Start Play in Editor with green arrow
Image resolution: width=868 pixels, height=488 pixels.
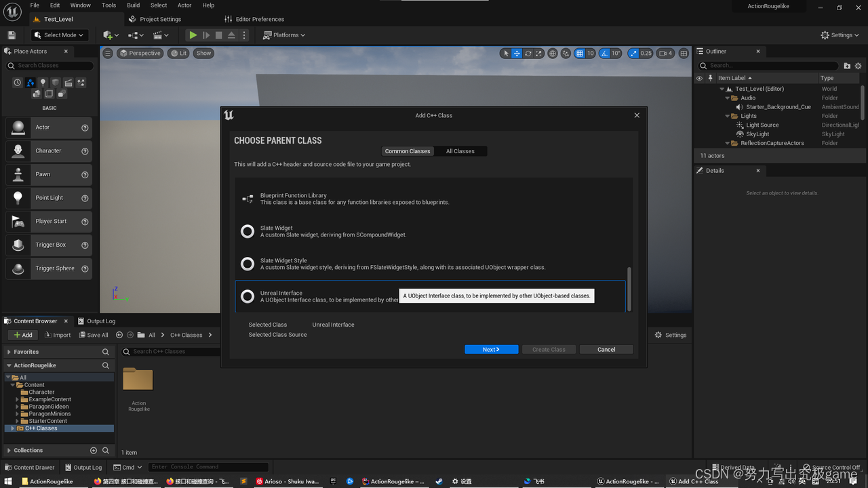[x=193, y=35]
